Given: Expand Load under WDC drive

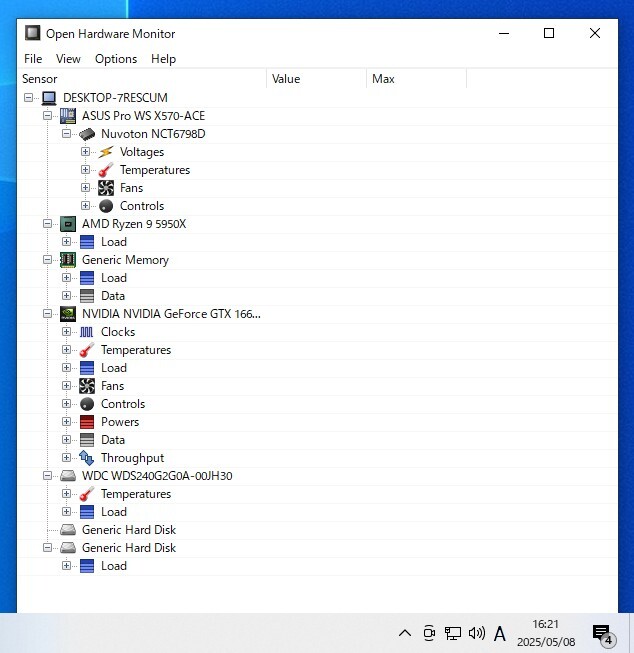Looking at the screenshot, I should (66, 511).
